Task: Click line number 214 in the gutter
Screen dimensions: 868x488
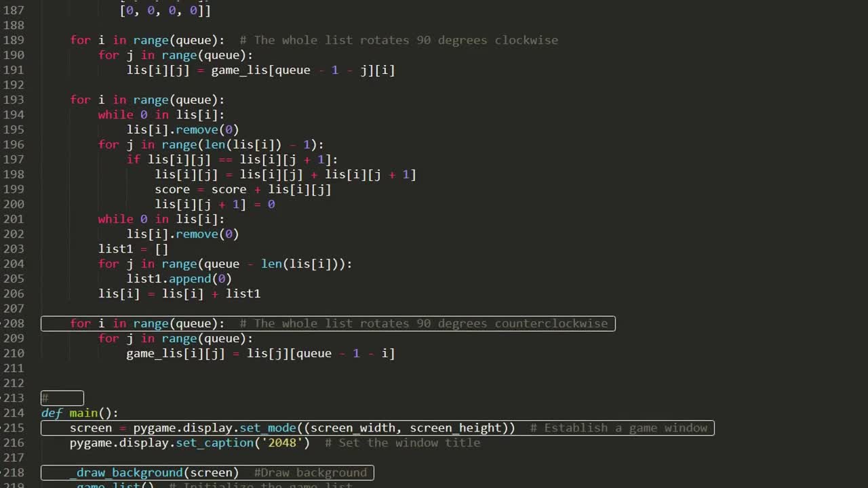Action: pos(14,413)
